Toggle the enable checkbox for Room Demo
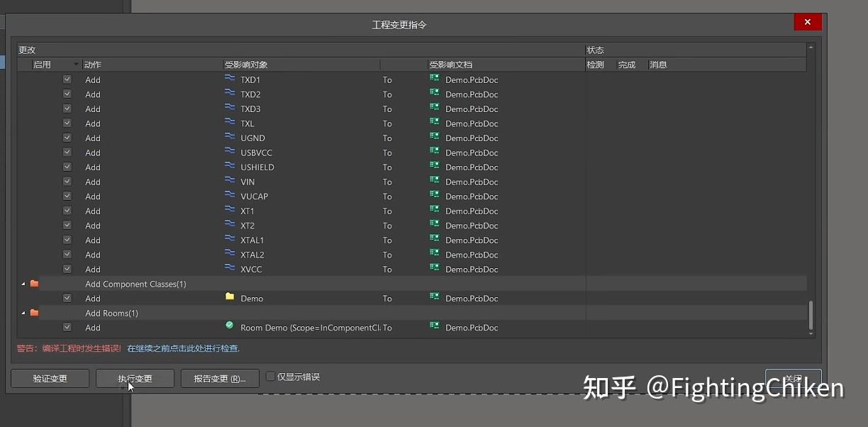This screenshot has width=868, height=427. (67, 327)
